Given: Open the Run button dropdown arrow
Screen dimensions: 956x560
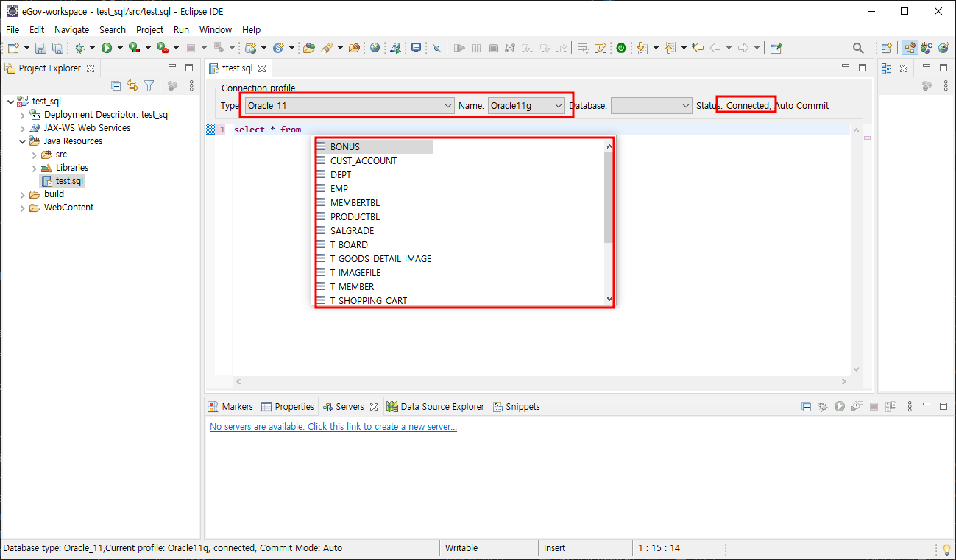Looking at the screenshot, I should point(119,48).
